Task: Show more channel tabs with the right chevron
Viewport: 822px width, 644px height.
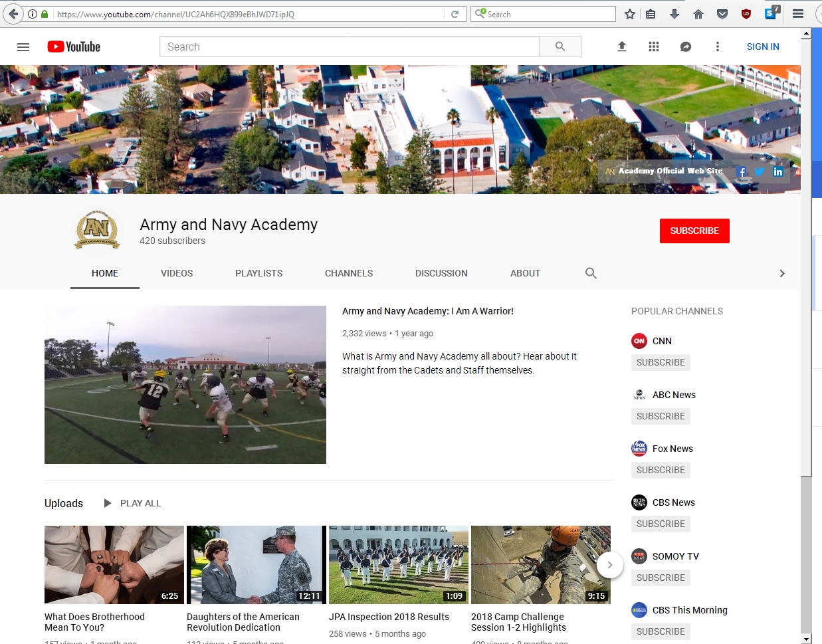Action: [x=782, y=273]
